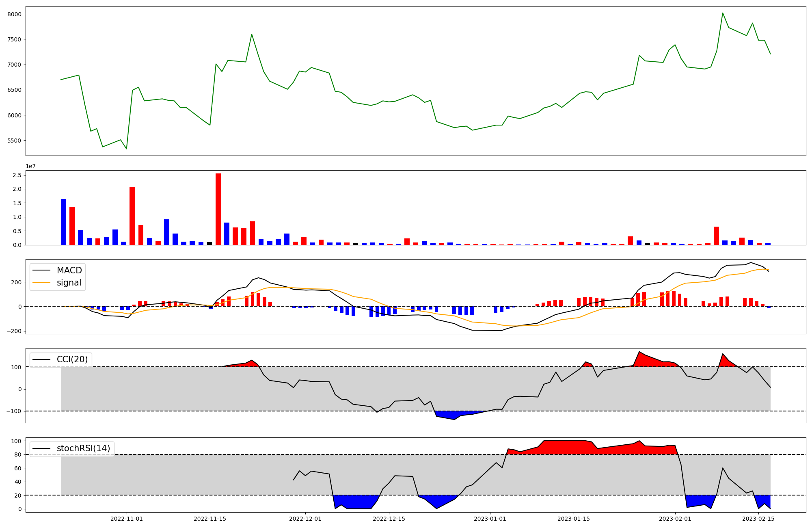Click the CCI(20) legend label
Viewport: 812px width, 528px height.
click(72, 359)
